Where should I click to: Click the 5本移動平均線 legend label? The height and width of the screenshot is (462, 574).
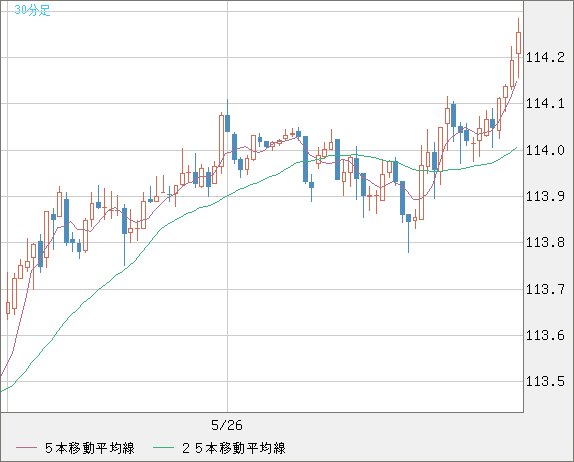(x=90, y=448)
